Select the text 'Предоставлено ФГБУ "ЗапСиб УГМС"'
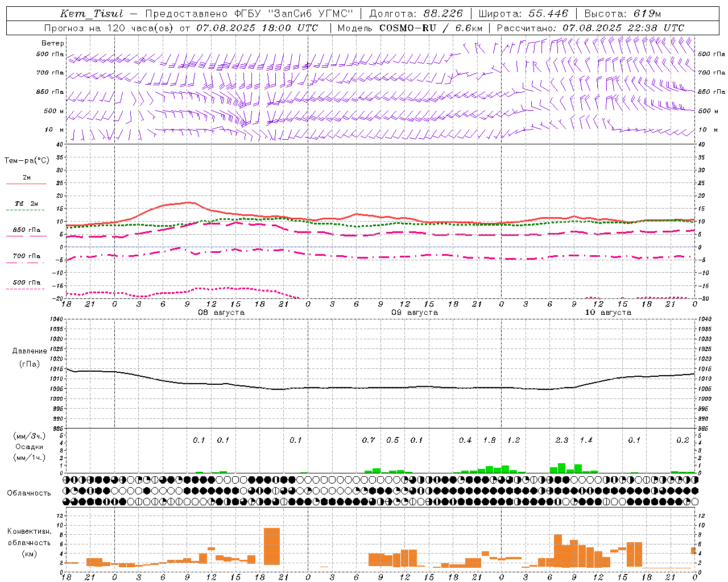Viewport: 728px width, 582px height. tap(249, 14)
